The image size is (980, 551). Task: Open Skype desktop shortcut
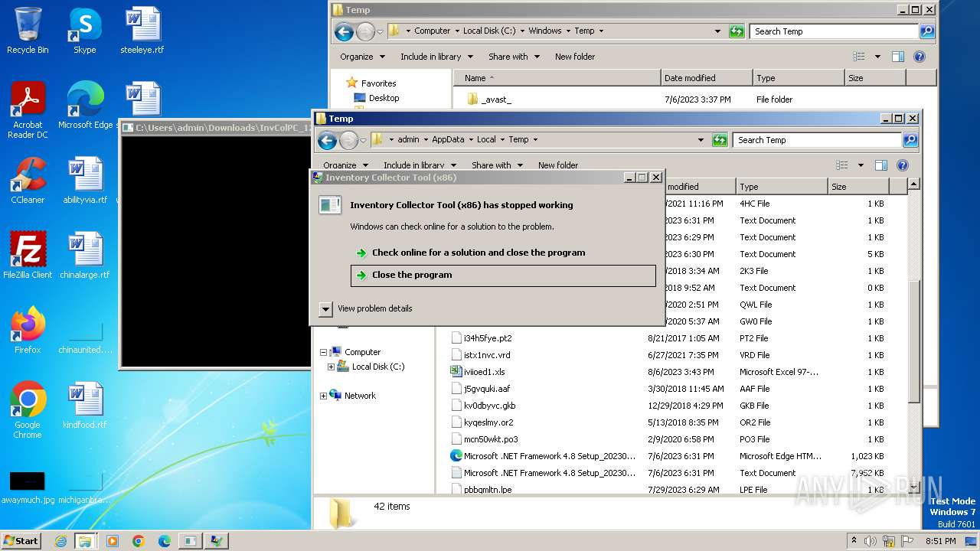(x=84, y=31)
